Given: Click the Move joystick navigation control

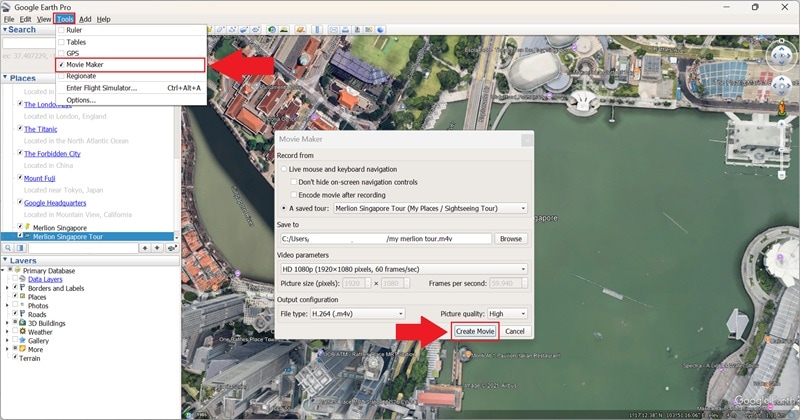Looking at the screenshot, I should click(781, 86).
